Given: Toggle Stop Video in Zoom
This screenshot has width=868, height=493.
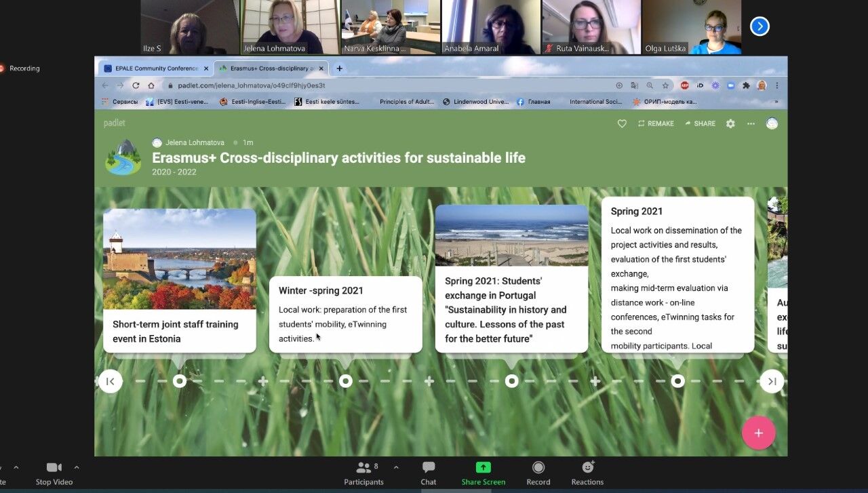Looking at the screenshot, I should point(54,473).
